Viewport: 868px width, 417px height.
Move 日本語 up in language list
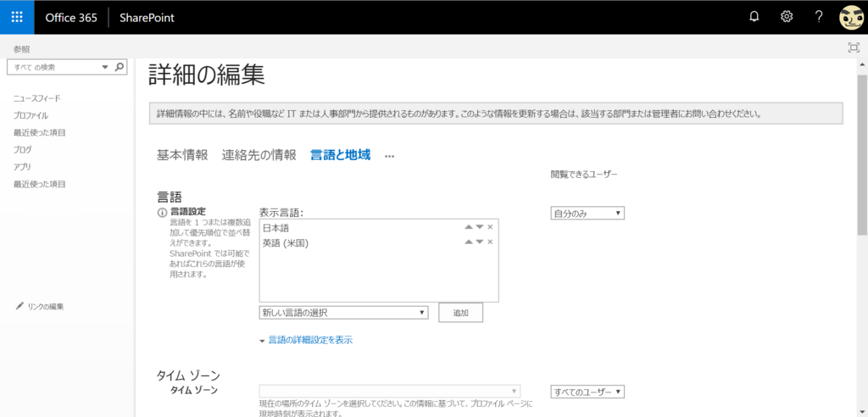pyautogui.click(x=469, y=227)
